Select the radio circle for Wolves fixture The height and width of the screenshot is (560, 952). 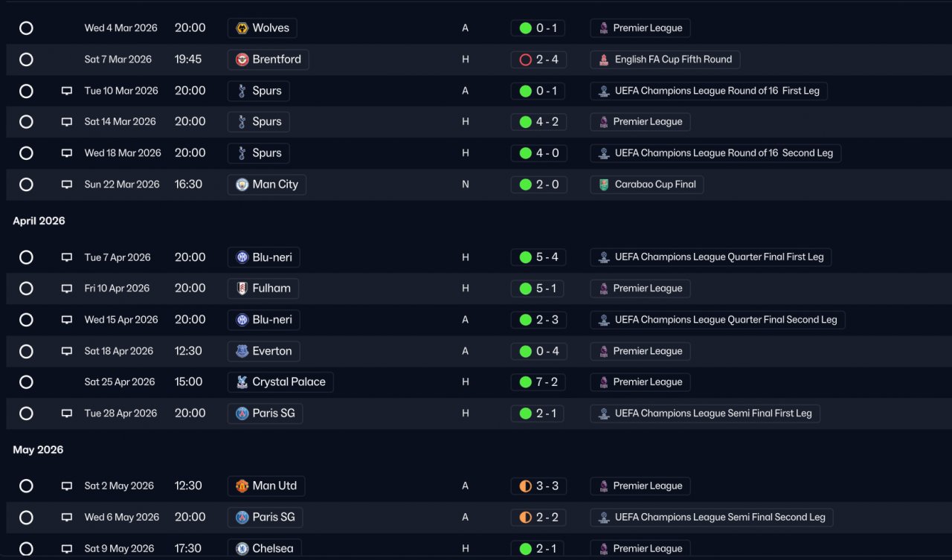pos(26,28)
